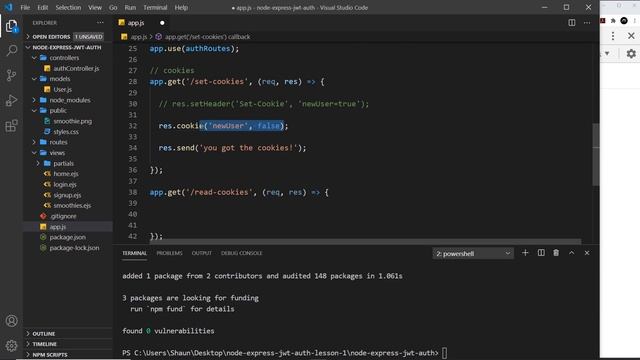Open the Manage gear in activity bar
This screenshot has height=360, width=640.
11,346
